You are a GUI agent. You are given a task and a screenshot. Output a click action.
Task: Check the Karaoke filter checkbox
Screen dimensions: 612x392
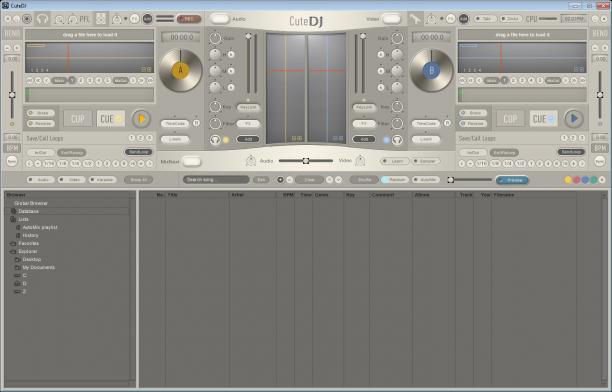(102, 180)
